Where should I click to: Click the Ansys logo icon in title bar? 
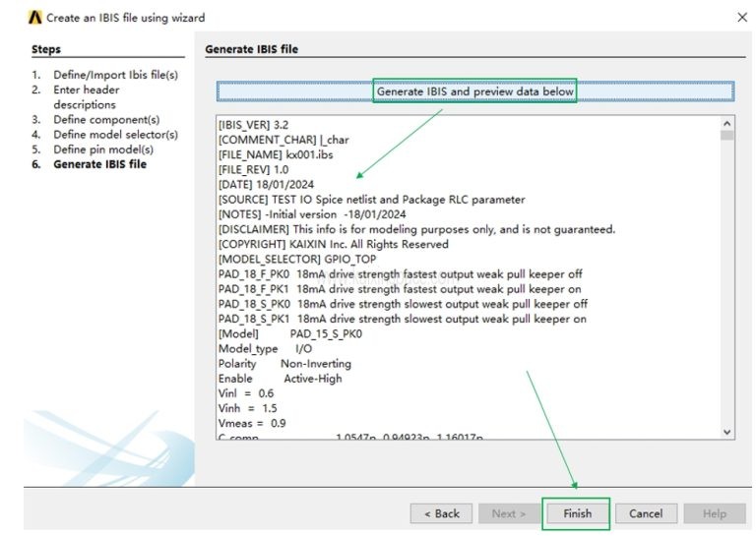(x=35, y=18)
